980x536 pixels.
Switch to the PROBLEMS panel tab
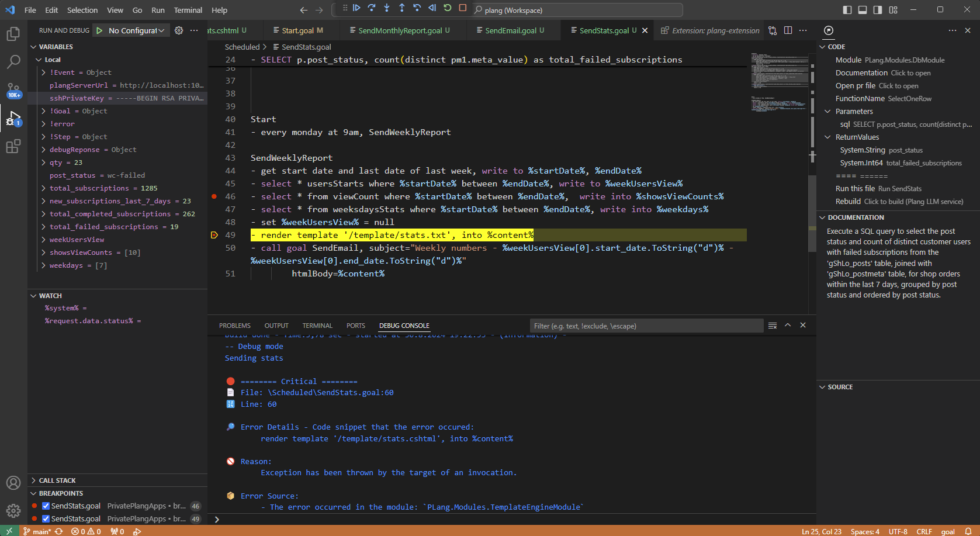(234, 326)
